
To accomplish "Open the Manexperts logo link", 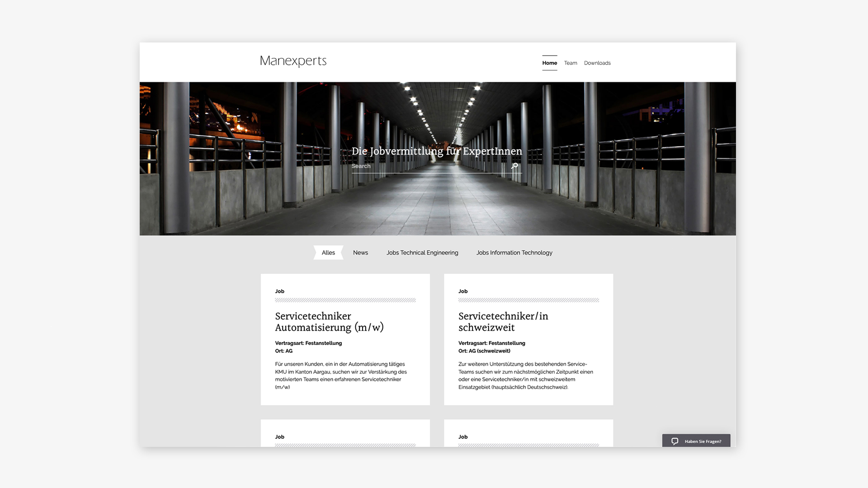I will pos(293,61).
